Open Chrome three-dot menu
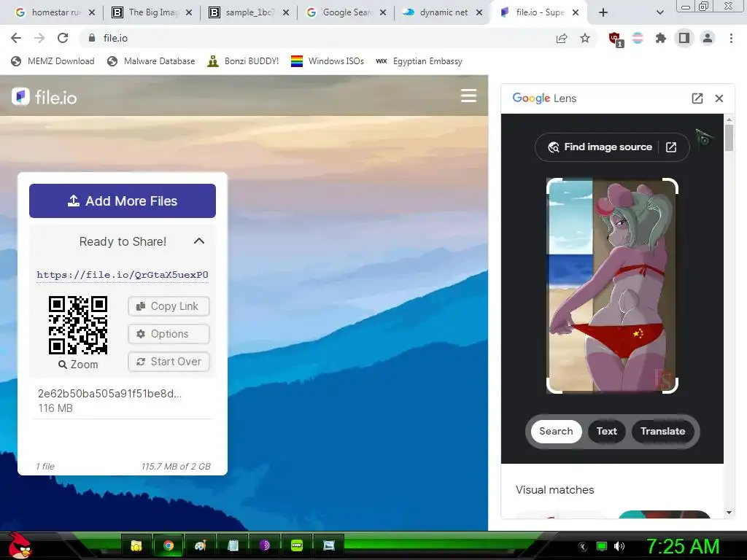 [731, 38]
